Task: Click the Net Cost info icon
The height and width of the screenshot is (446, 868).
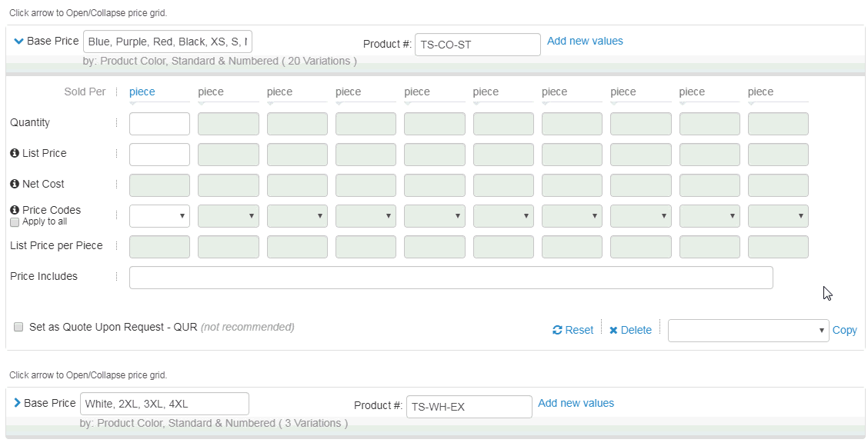Action: 15,184
